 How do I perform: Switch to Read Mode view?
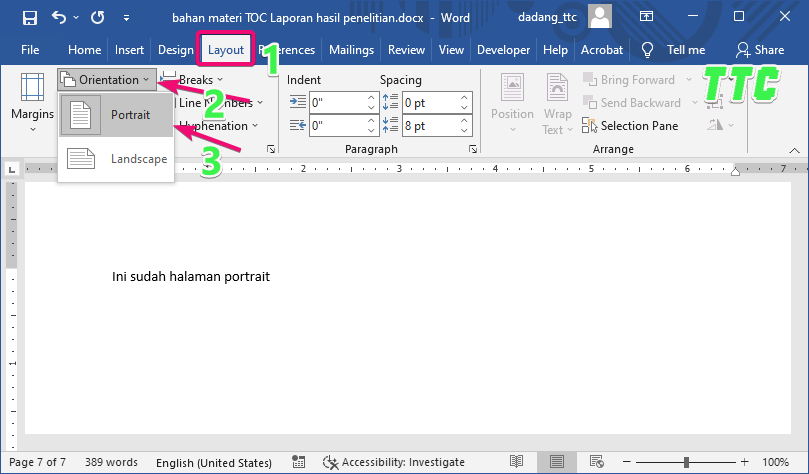[515, 462]
